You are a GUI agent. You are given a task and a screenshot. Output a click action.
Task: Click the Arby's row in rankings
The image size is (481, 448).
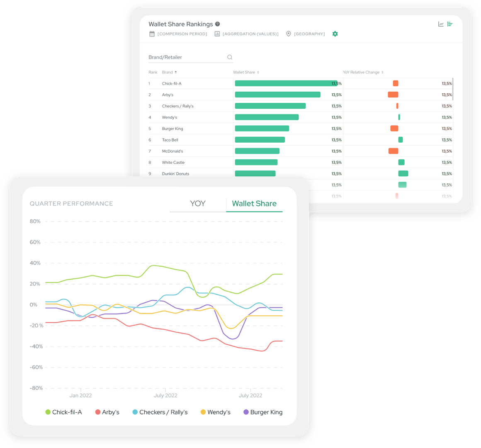pos(301,95)
